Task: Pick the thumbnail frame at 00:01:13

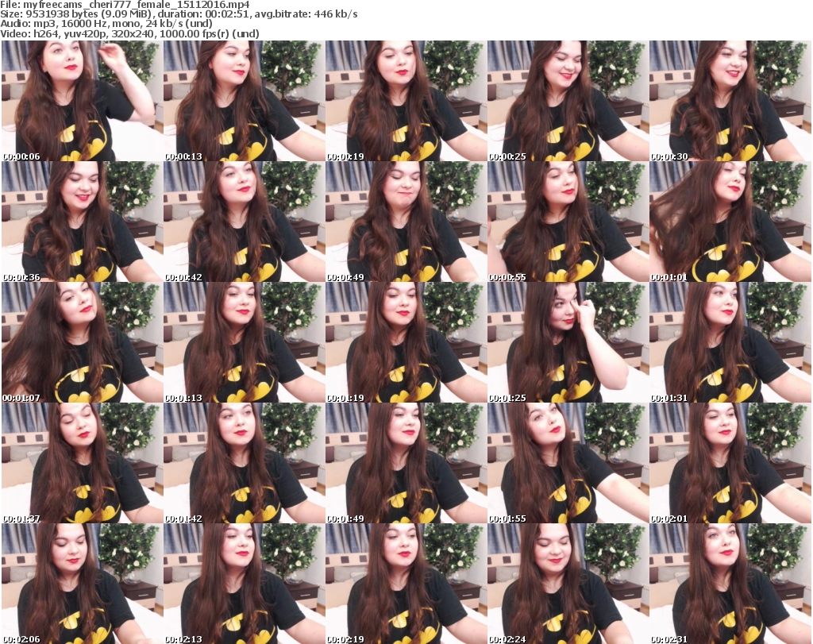Action: tap(245, 342)
